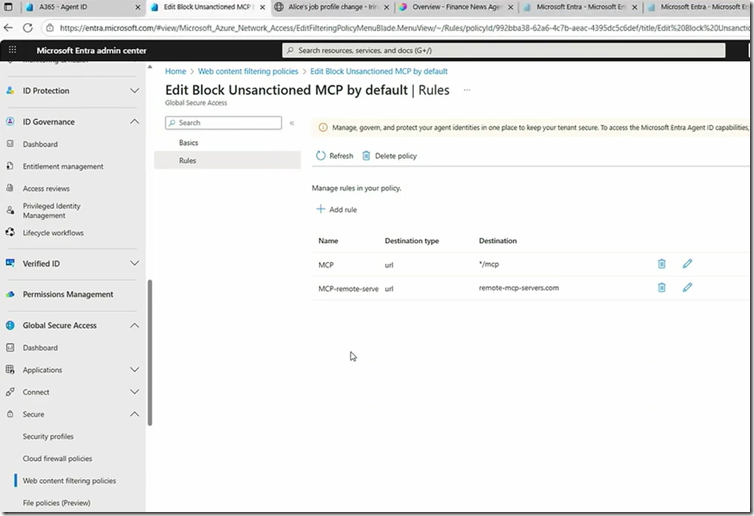Click the browser address bar URL
This screenshot has width=754, height=516.
pos(404,28)
